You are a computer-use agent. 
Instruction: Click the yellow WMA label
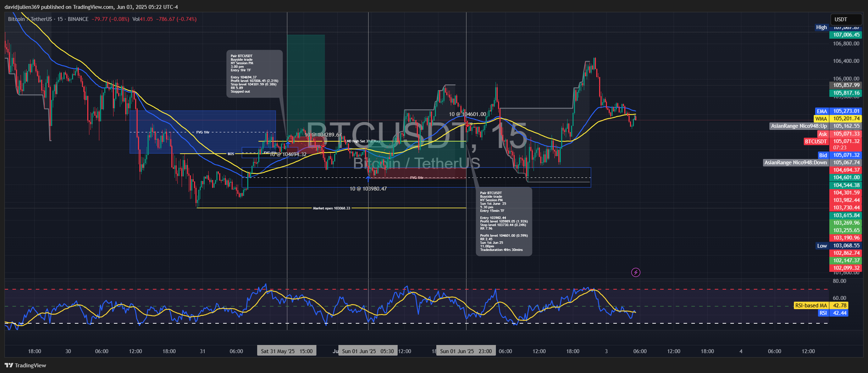point(821,119)
